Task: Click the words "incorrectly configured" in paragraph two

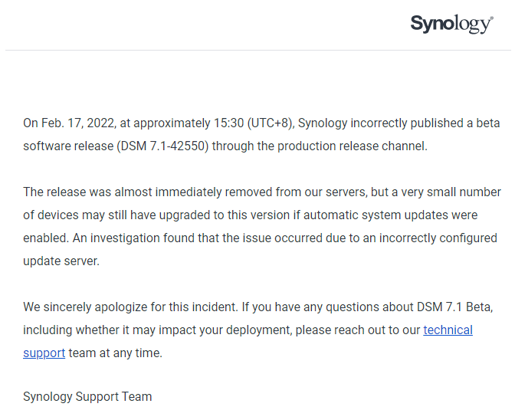Action: point(438,238)
